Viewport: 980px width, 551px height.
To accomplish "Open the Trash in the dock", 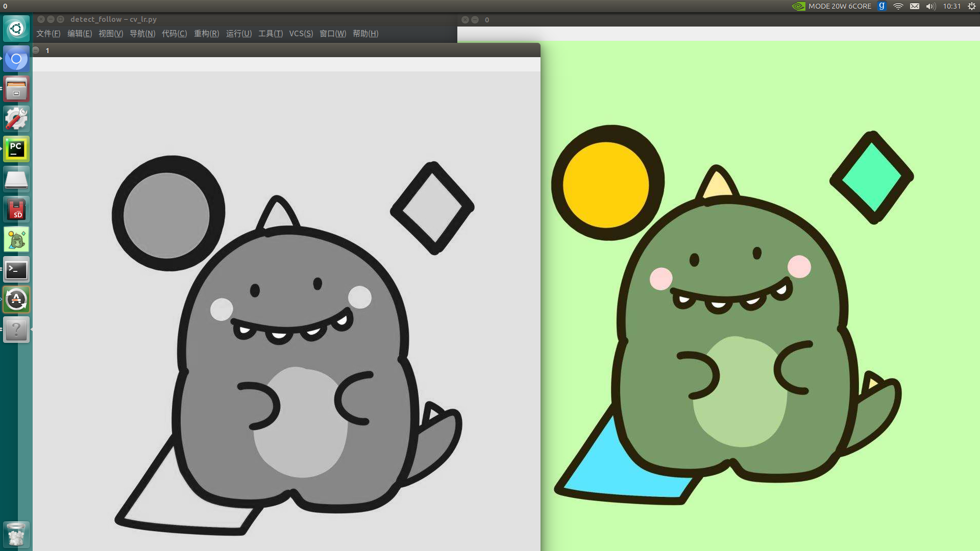I will (x=16, y=534).
